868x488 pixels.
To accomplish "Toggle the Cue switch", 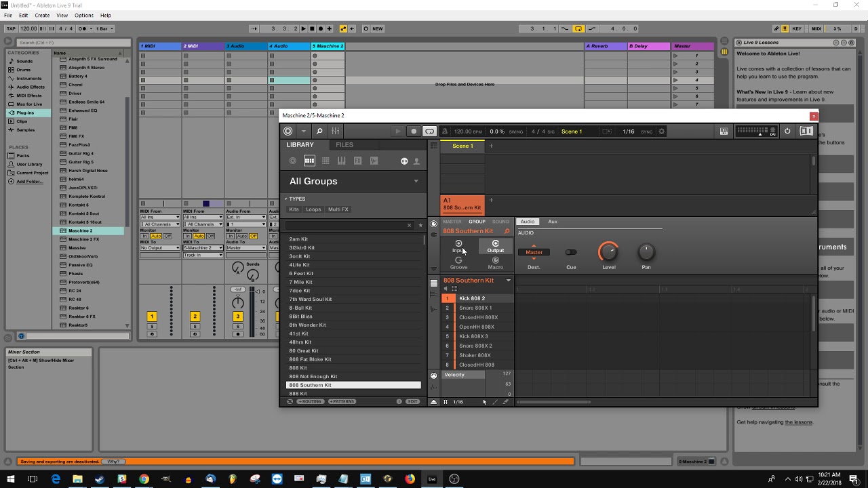I will point(571,252).
